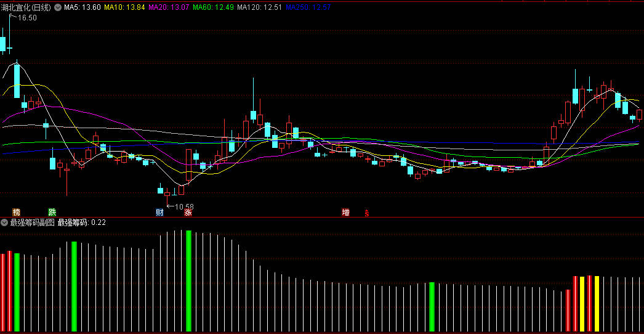The image size is (644, 334).
Task: Select the MA5: 13.60 indicator label
Action: [83, 7]
